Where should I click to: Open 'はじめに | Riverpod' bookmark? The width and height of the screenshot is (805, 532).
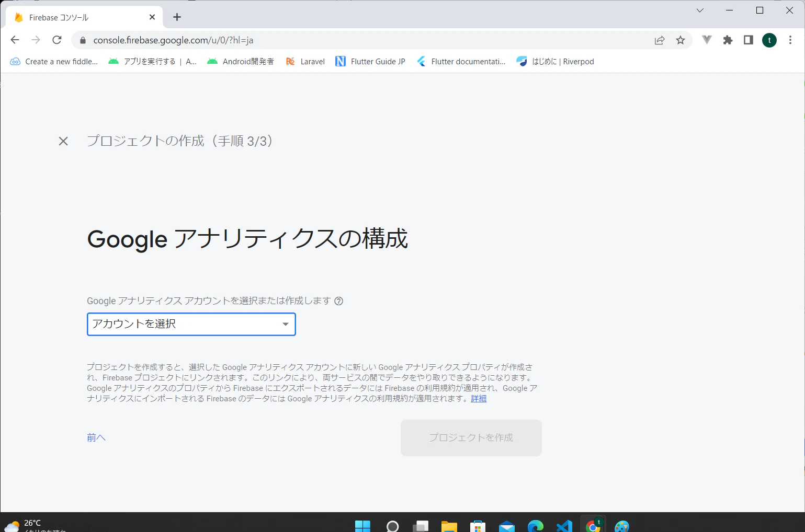tap(555, 62)
